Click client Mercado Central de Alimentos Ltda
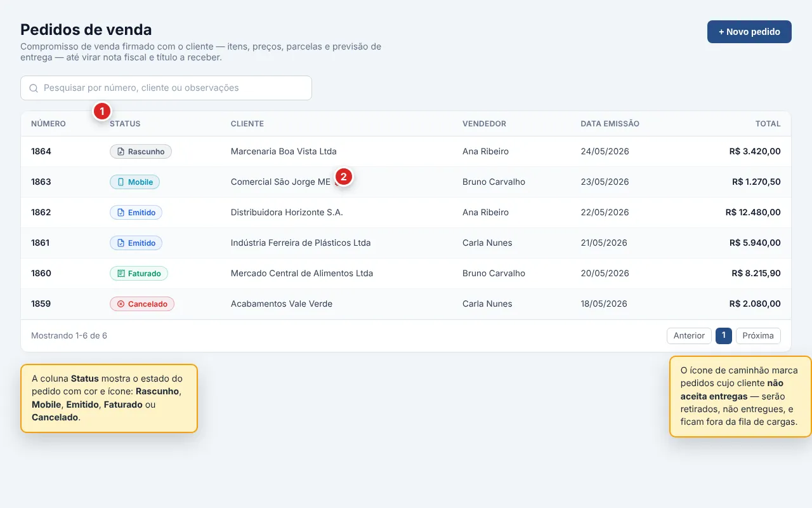 pyautogui.click(x=302, y=274)
